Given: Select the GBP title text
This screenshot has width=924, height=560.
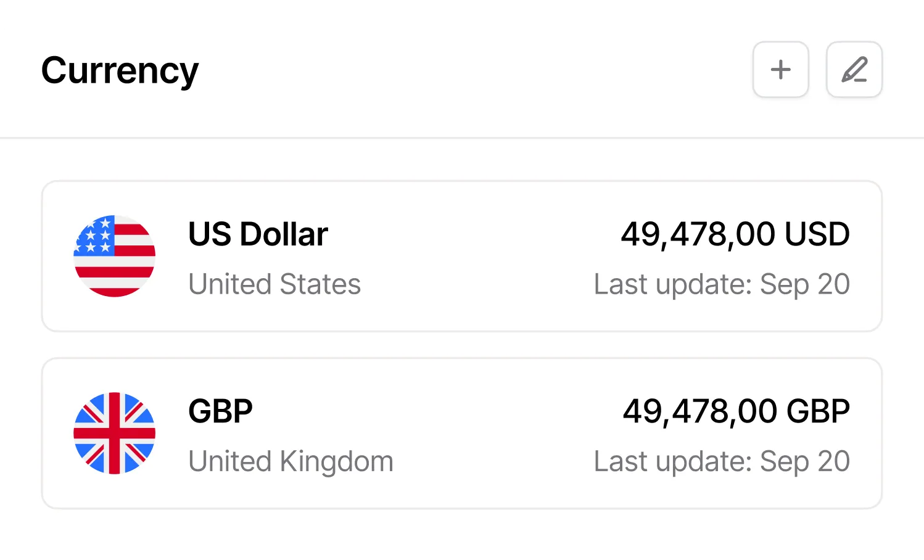Looking at the screenshot, I should [x=220, y=411].
